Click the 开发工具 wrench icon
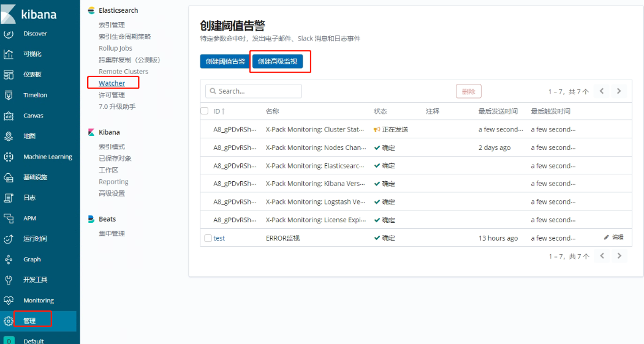Viewport: 644px width, 344px height. coord(9,280)
